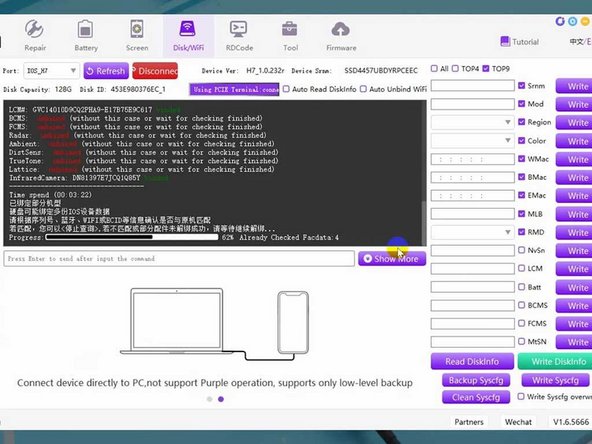Click the Read DiskInfo button
This screenshot has height=444, width=592.
coord(472,361)
